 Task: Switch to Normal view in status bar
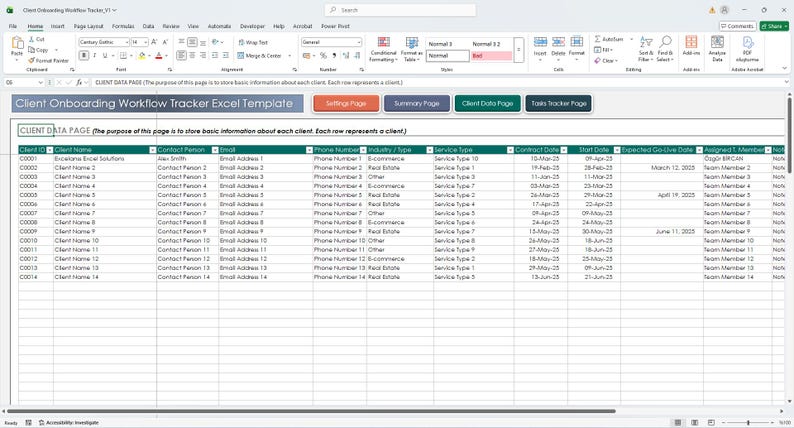[678, 422]
